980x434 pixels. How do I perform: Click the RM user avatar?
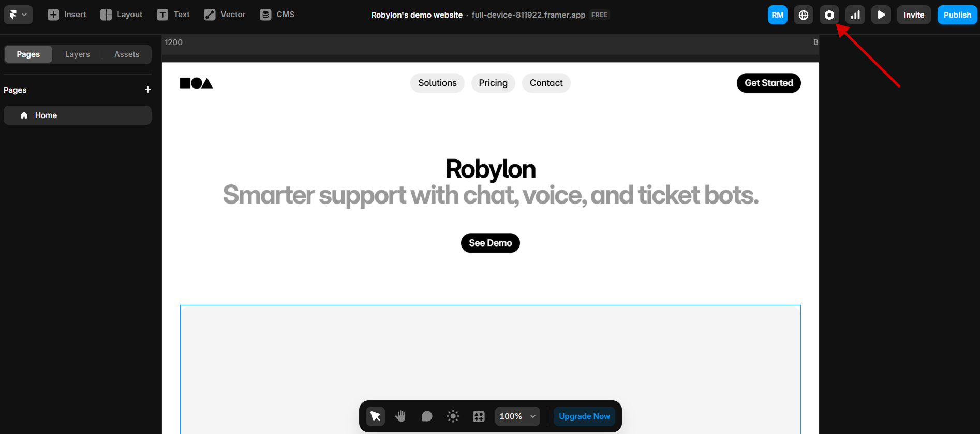(x=777, y=15)
